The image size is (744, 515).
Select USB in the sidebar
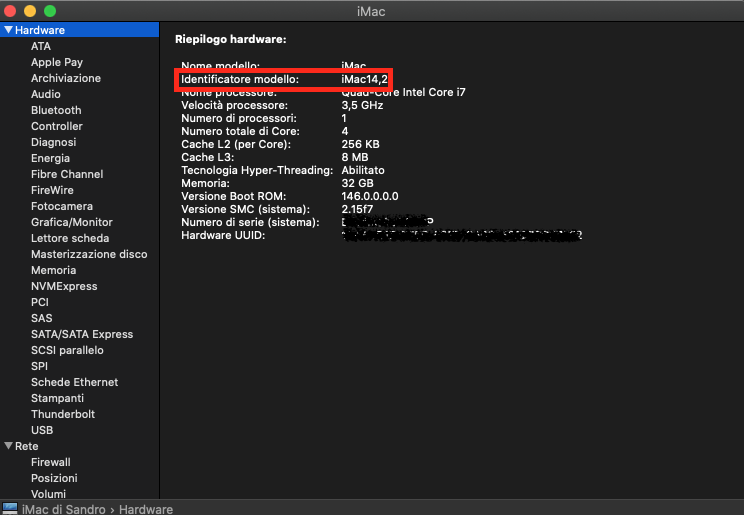(x=42, y=431)
